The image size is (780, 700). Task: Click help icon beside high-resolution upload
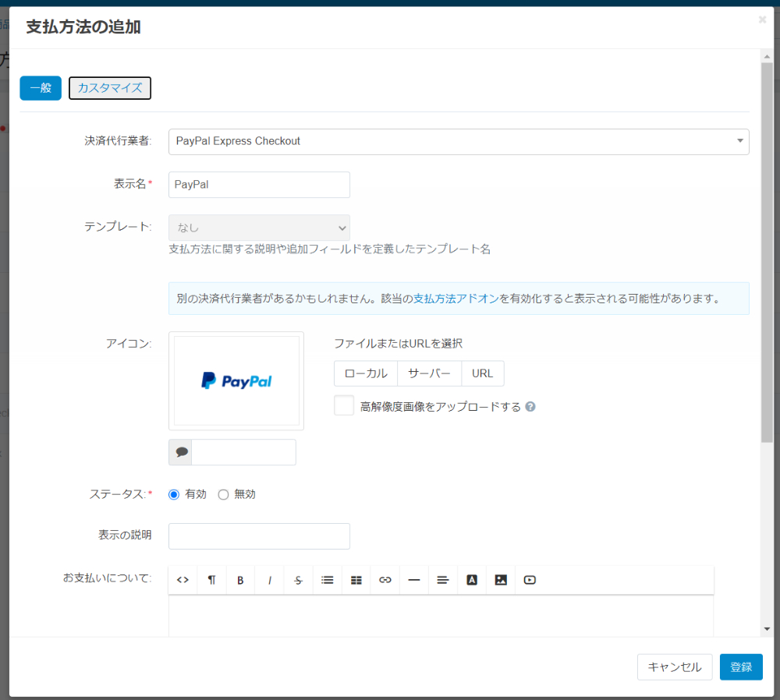click(x=530, y=407)
